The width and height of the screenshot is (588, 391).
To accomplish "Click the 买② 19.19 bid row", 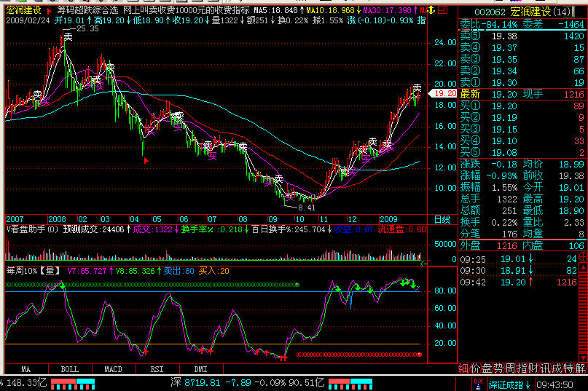I will (522, 117).
